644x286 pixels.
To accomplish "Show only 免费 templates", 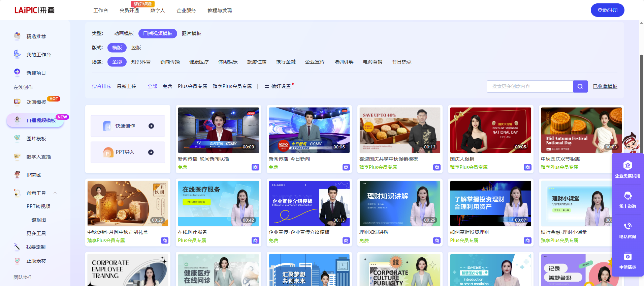I will (x=167, y=86).
